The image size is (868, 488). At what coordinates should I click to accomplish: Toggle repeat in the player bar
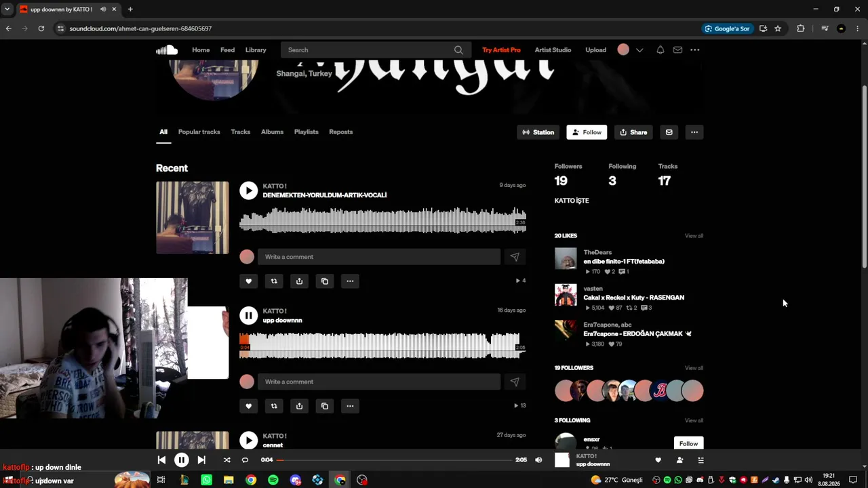tap(245, 460)
